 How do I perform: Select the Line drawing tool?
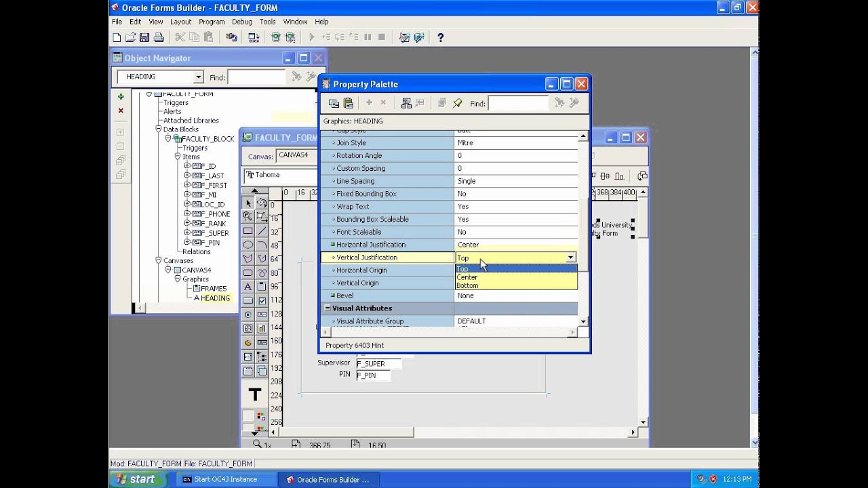click(x=262, y=231)
